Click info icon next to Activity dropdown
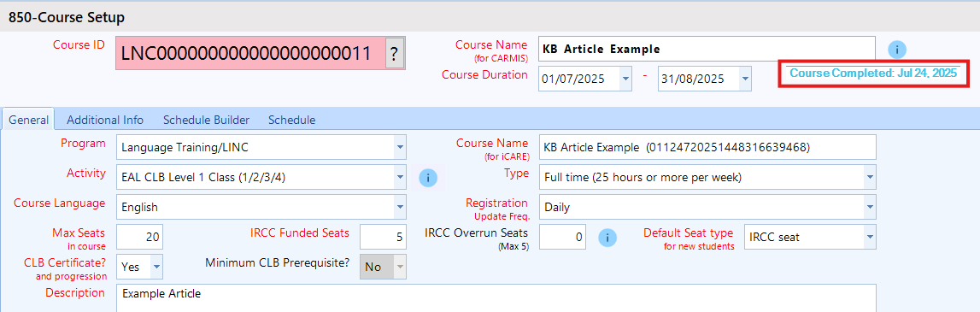Image resolution: width=980 pixels, height=312 pixels. (x=427, y=178)
